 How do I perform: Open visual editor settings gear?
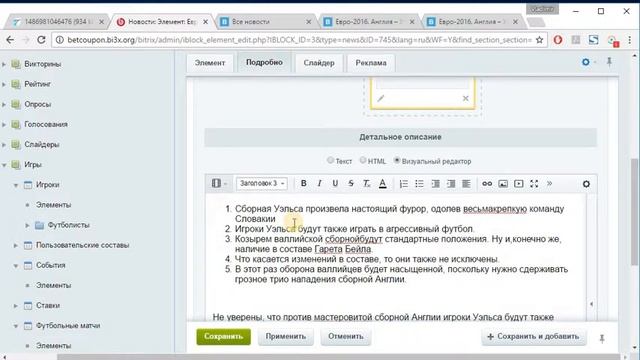coord(586,184)
